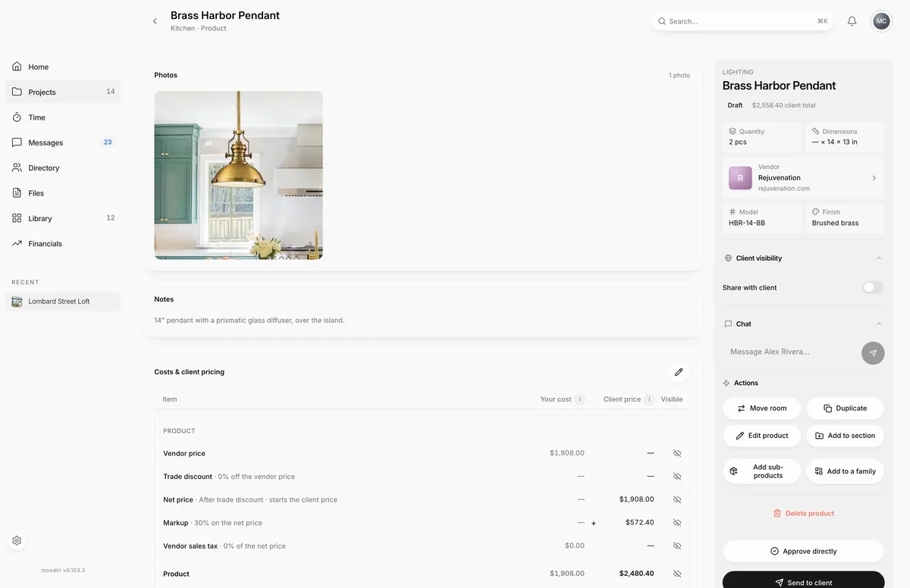Send the chat message with paper plane icon

(873, 352)
